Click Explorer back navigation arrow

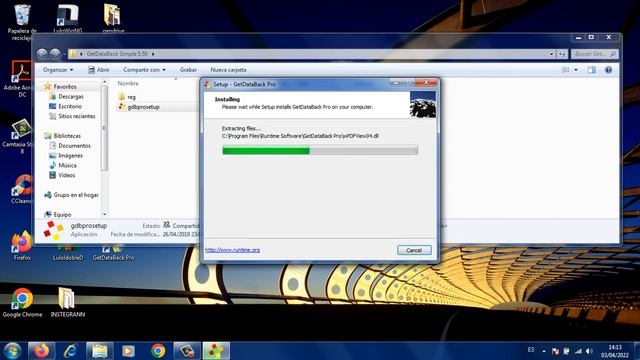point(42,53)
